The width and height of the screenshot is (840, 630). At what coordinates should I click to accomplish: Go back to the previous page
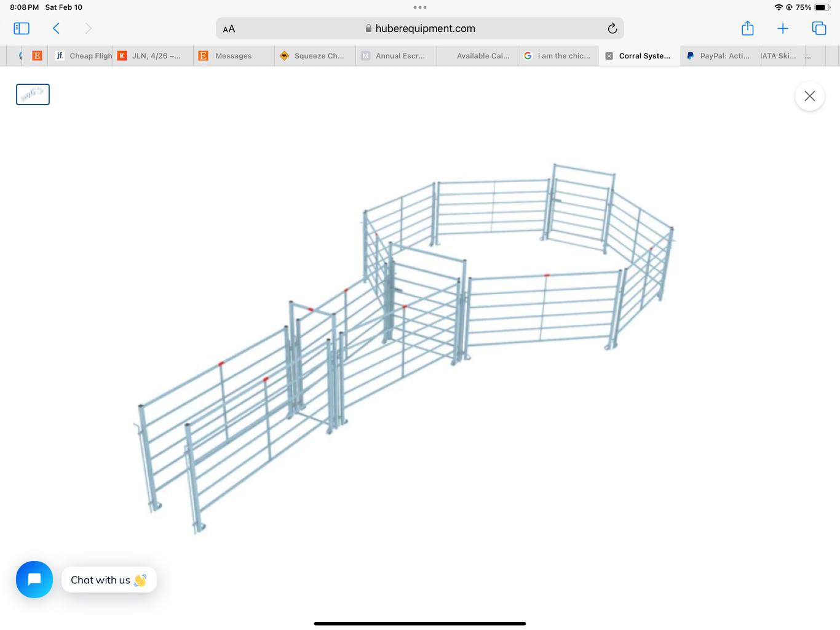[56, 28]
